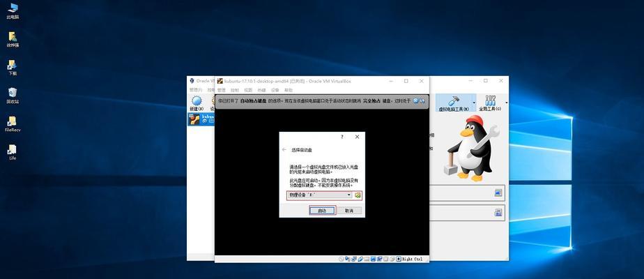The height and width of the screenshot is (279, 644).
Task: Open the 帮助 menu in the VM window
Action: tap(289, 90)
